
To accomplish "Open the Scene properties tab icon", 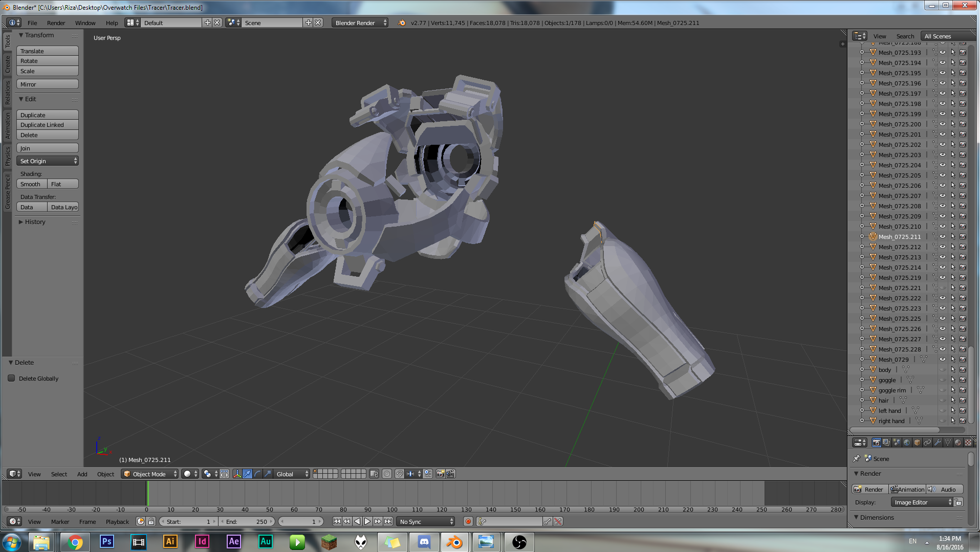I will tap(897, 443).
